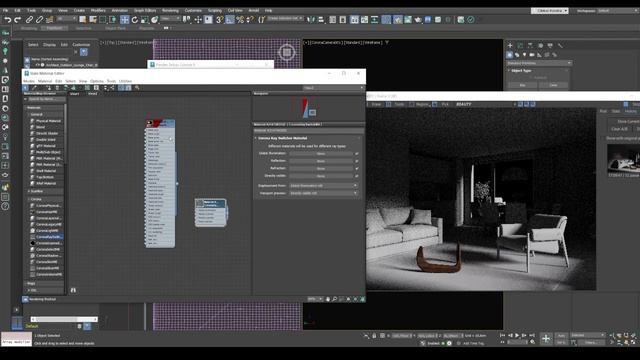Toggle the Reflection override checkbox

pyautogui.click(x=357, y=161)
